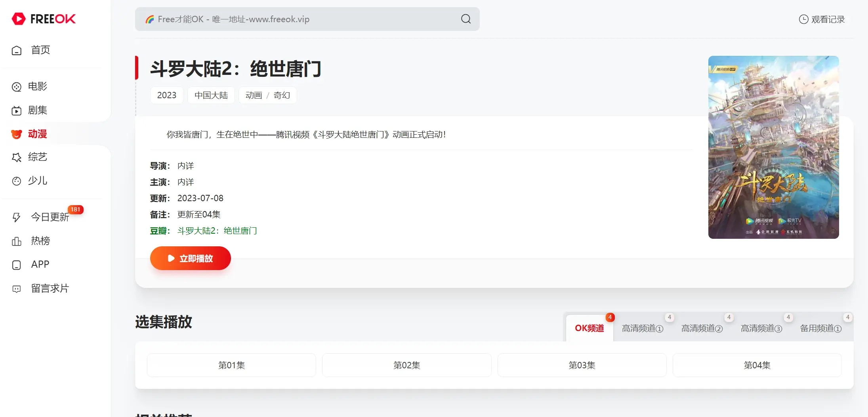868x417 pixels.
Task: Open the 豆瓣 link 斗罗大陆2：绝世唐门
Action: point(217,231)
